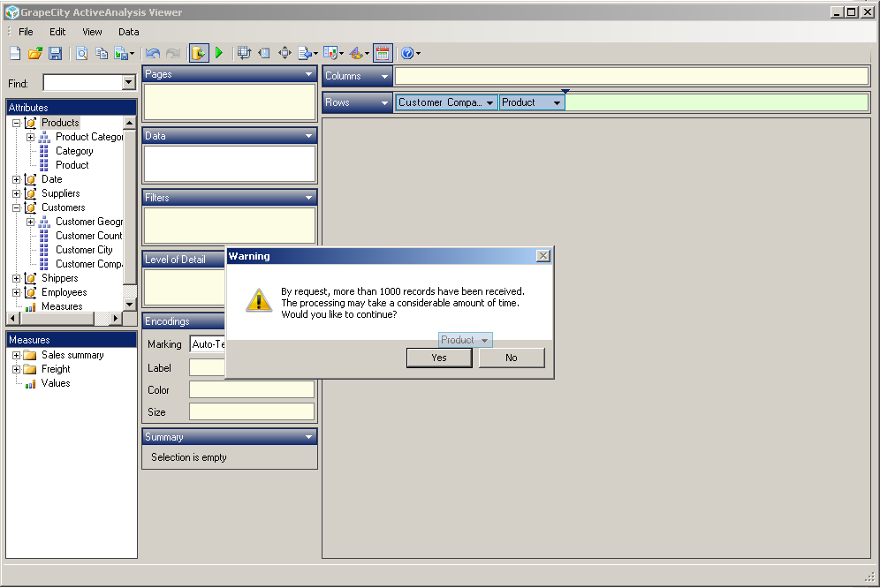Open the Edit menu
The image size is (880, 588).
(57, 32)
